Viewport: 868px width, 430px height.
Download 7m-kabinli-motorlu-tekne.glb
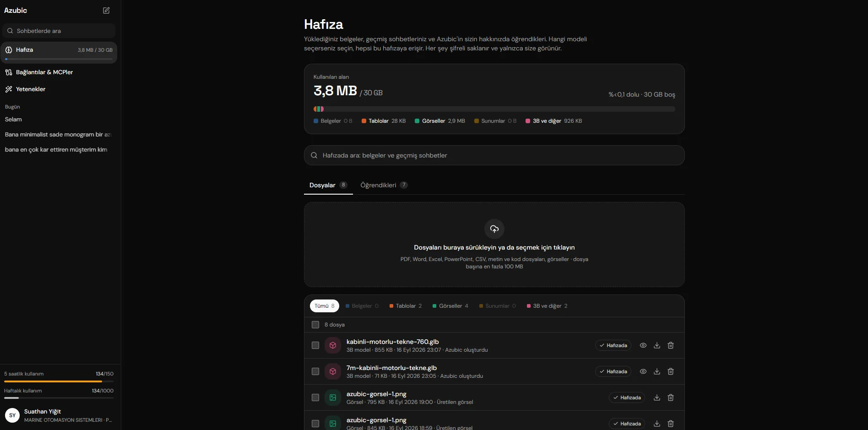coord(657,371)
